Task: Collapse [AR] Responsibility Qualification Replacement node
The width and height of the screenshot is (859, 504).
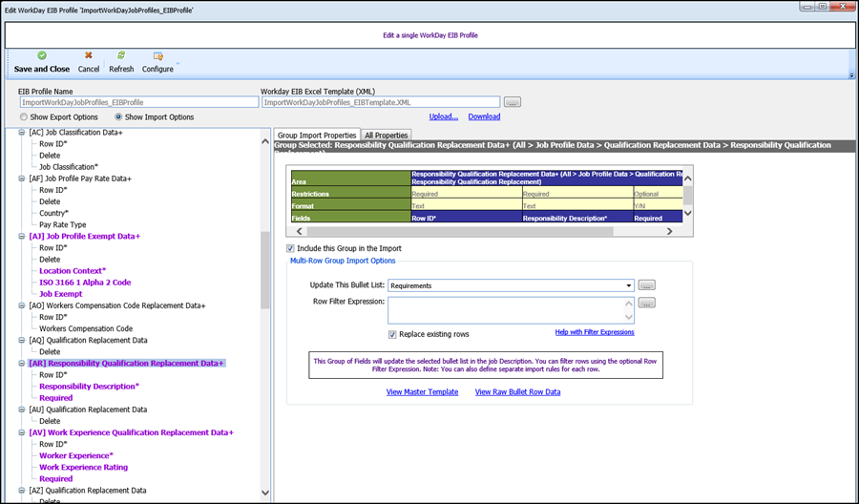Action: [x=22, y=364]
